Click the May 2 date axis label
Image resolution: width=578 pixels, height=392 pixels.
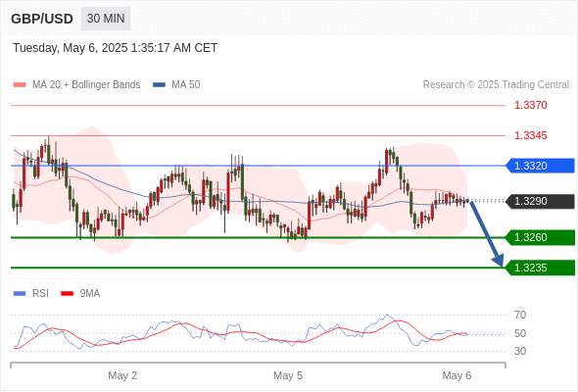(122, 375)
